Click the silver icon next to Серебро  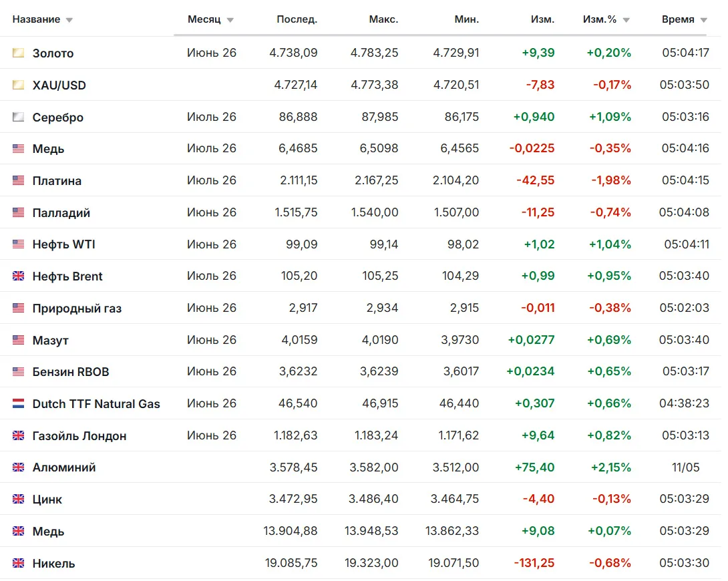click(18, 117)
